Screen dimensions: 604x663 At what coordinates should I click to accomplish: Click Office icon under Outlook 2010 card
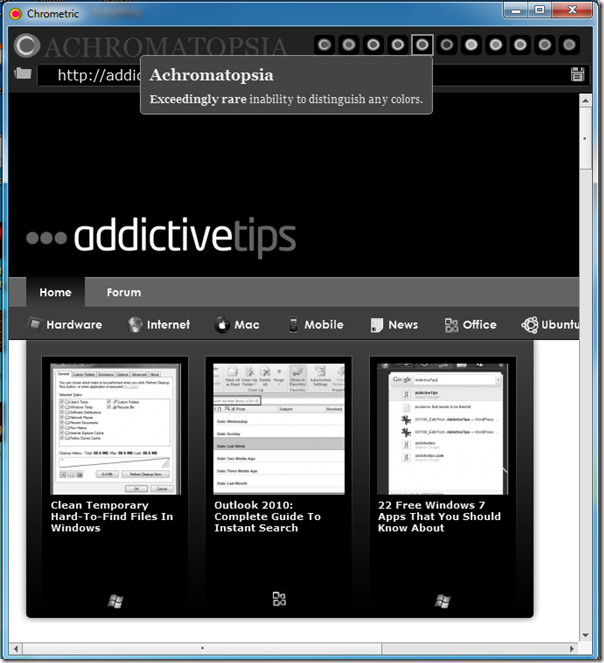[279, 599]
